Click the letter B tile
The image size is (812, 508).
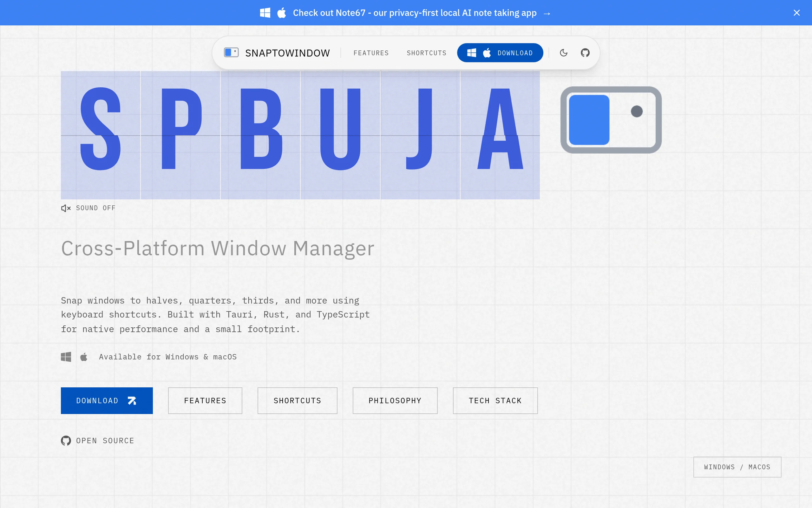point(260,135)
